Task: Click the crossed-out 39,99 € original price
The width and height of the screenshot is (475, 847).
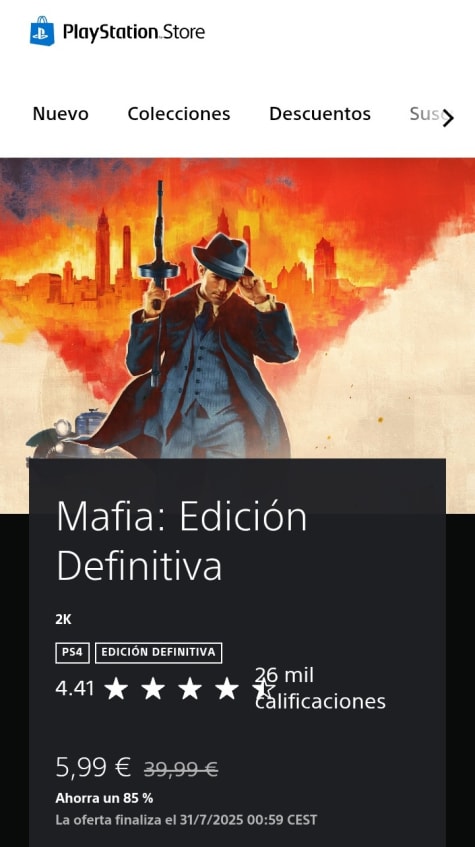Action: (181, 769)
